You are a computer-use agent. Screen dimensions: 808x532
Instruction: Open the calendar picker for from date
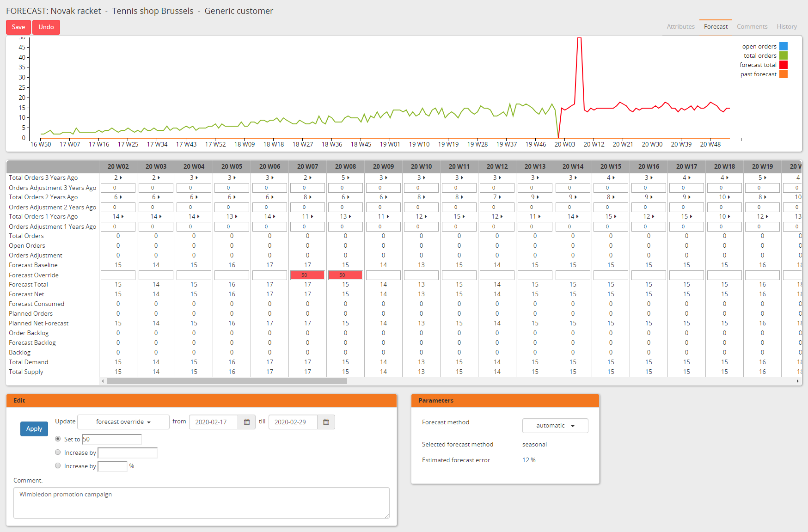coord(247,422)
